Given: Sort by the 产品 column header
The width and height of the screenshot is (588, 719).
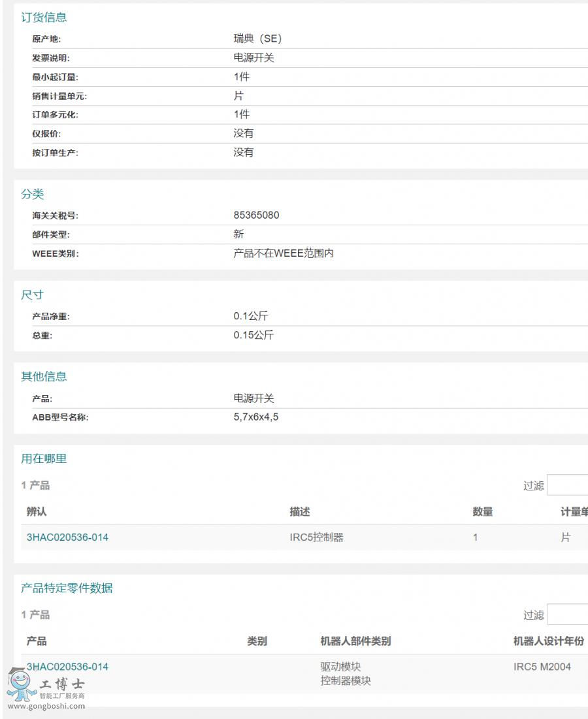Looking at the screenshot, I should [35, 641].
